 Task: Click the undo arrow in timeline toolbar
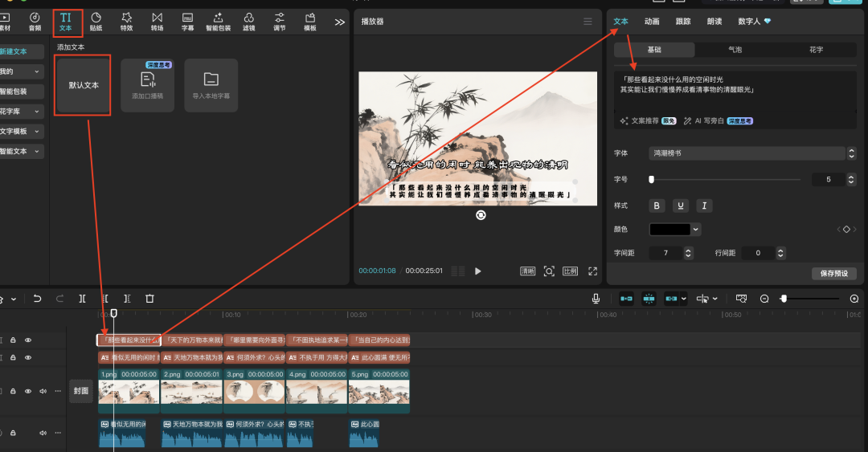tap(37, 299)
